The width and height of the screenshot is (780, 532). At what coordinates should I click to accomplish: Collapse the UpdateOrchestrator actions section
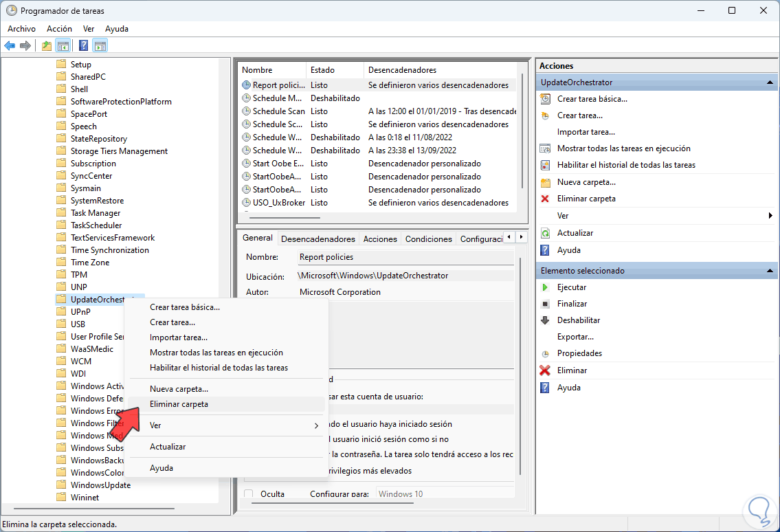pos(770,82)
